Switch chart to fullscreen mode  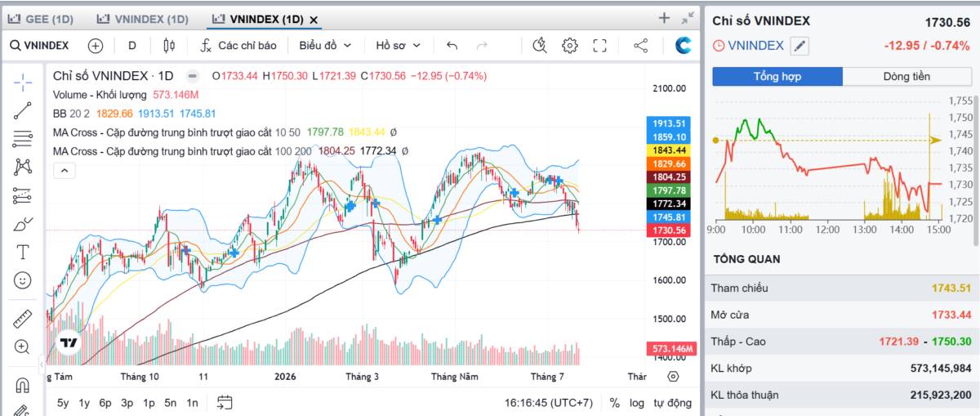click(x=599, y=46)
